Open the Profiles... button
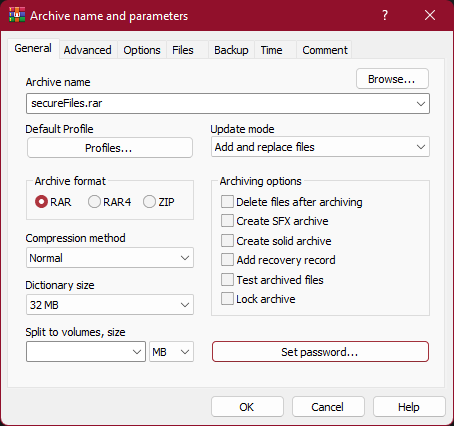 point(110,148)
